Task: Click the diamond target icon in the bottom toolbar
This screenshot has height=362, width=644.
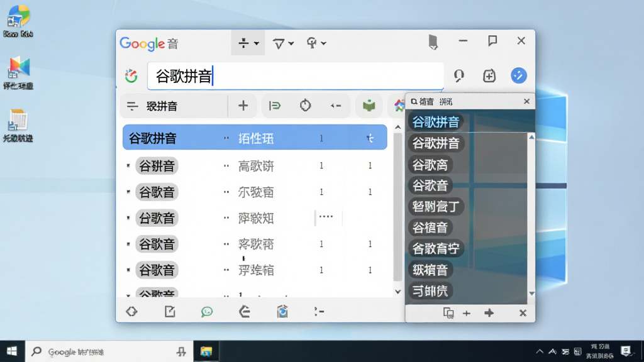Action: tap(131, 312)
